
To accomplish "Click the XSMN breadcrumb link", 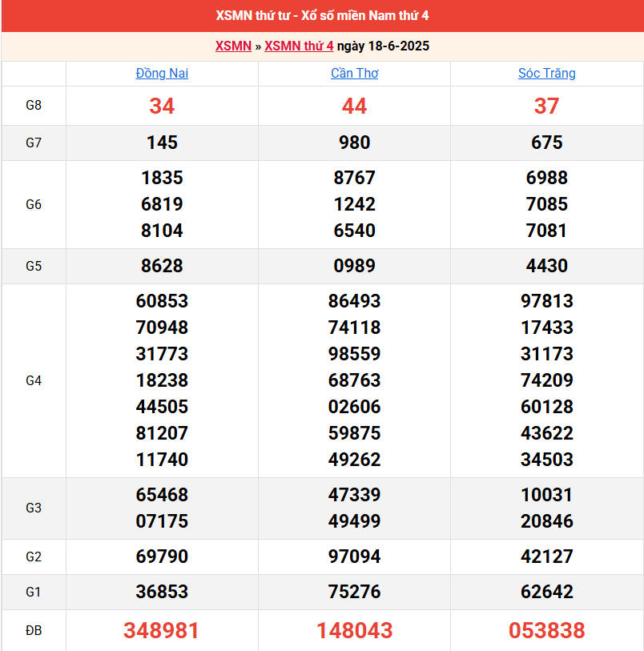I will (233, 46).
